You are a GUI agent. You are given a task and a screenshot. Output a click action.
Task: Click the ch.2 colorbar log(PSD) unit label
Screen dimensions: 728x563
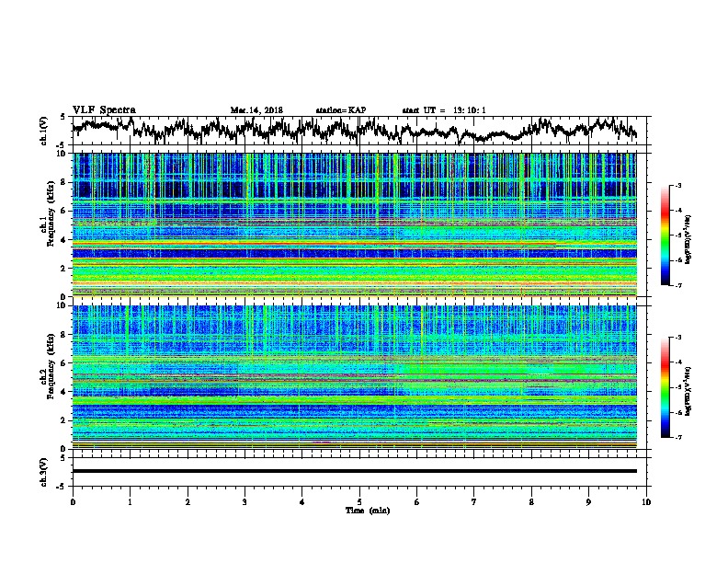[688, 392]
